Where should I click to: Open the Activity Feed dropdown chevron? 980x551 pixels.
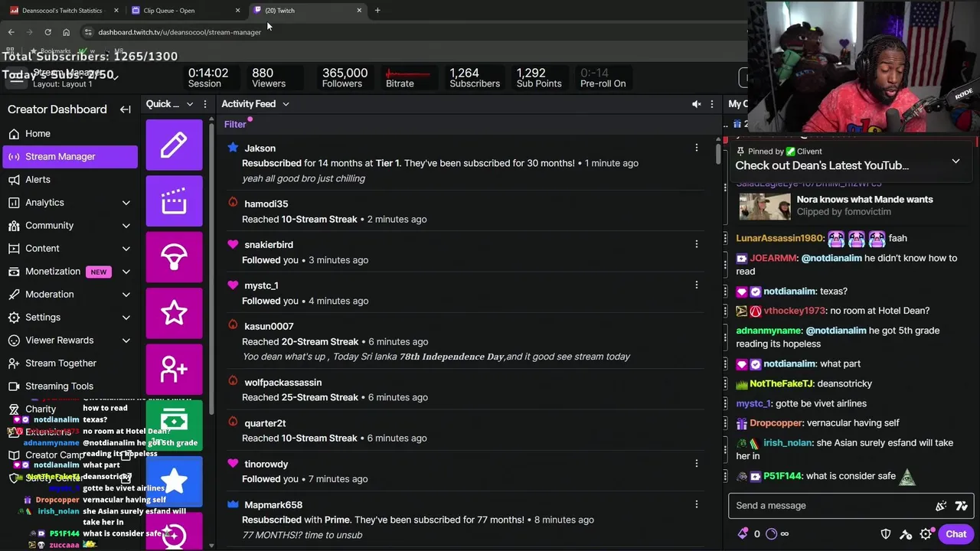pyautogui.click(x=286, y=104)
